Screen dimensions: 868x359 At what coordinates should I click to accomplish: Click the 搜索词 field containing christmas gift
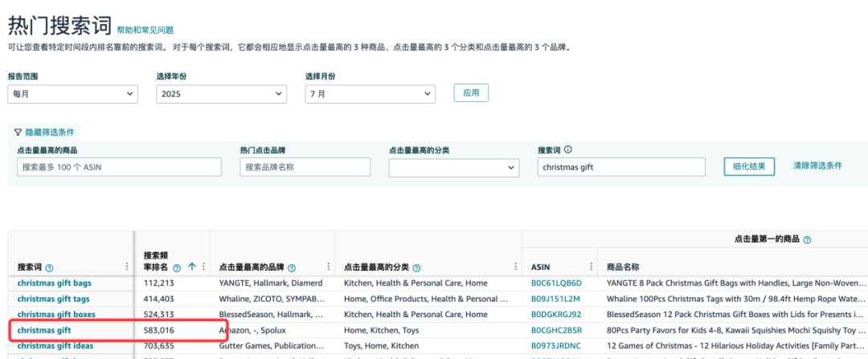click(621, 167)
